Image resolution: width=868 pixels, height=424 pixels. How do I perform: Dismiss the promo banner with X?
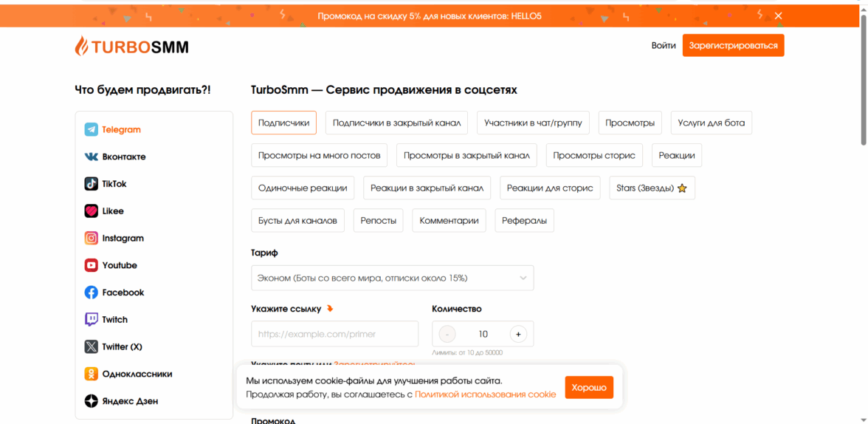pos(778,16)
